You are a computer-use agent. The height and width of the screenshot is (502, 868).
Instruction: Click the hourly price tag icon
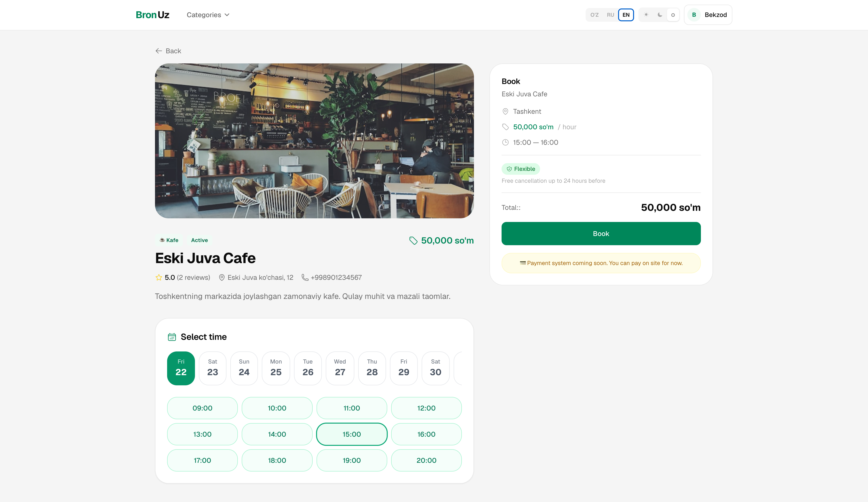click(505, 127)
